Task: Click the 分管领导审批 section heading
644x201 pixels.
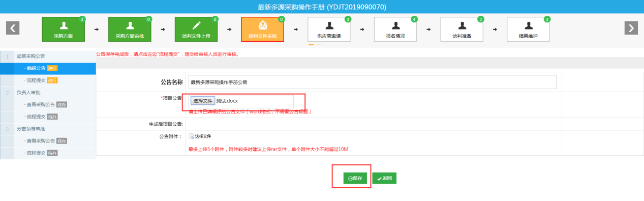Action: [30, 129]
